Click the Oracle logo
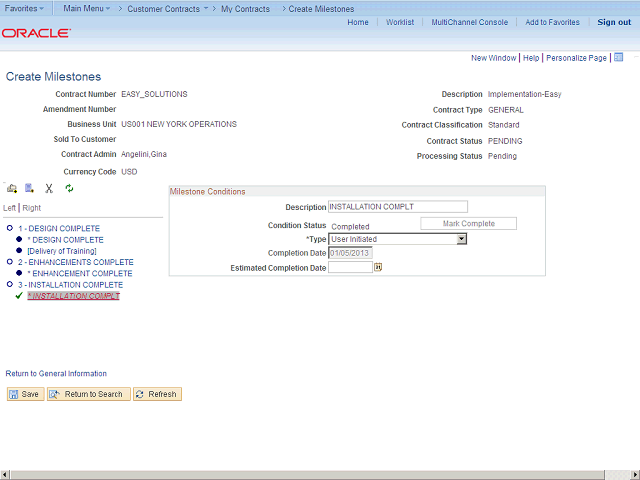 tap(36, 33)
